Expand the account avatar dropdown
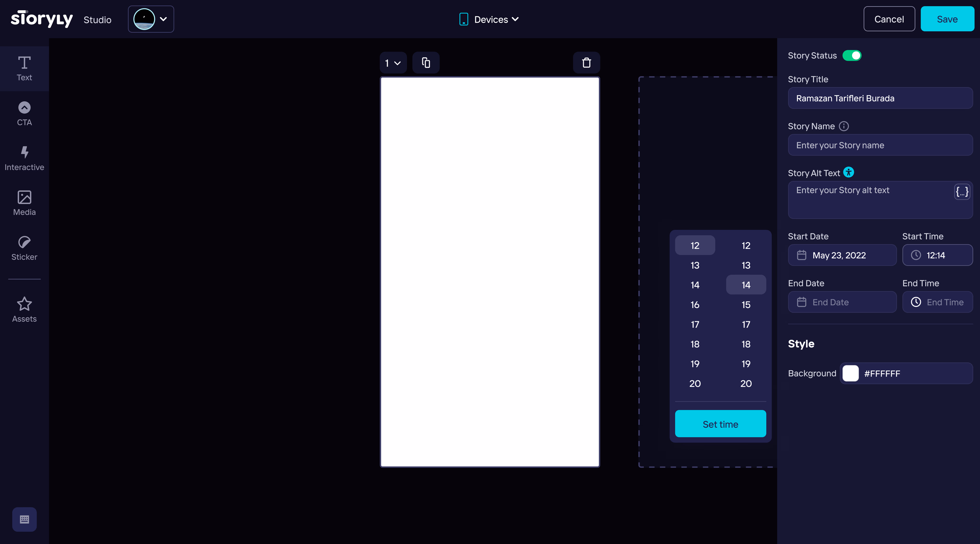Image resolution: width=980 pixels, height=544 pixels. pos(151,19)
